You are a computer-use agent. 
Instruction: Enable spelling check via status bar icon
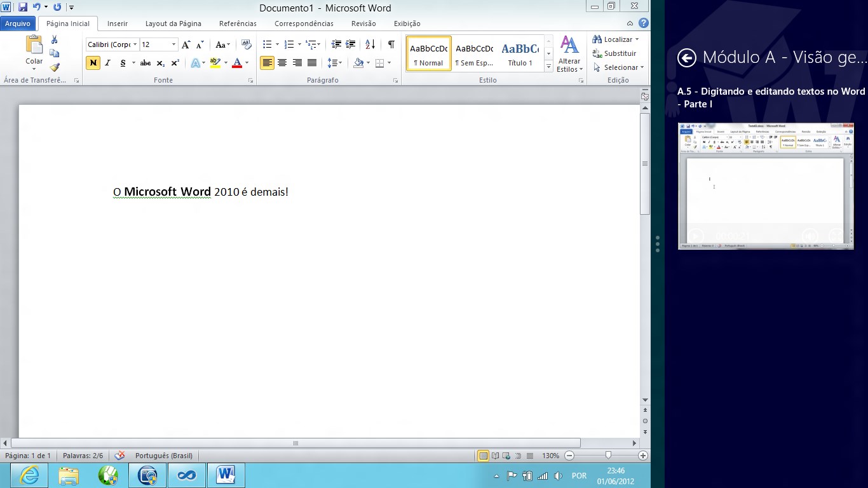(119, 456)
